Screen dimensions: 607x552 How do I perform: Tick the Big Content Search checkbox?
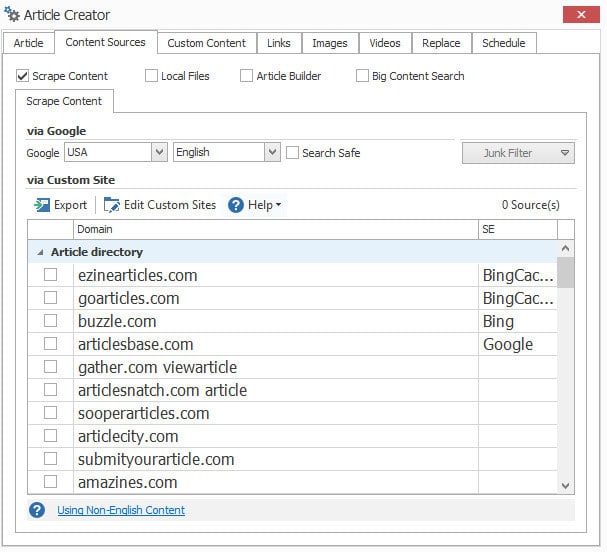tap(362, 76)
